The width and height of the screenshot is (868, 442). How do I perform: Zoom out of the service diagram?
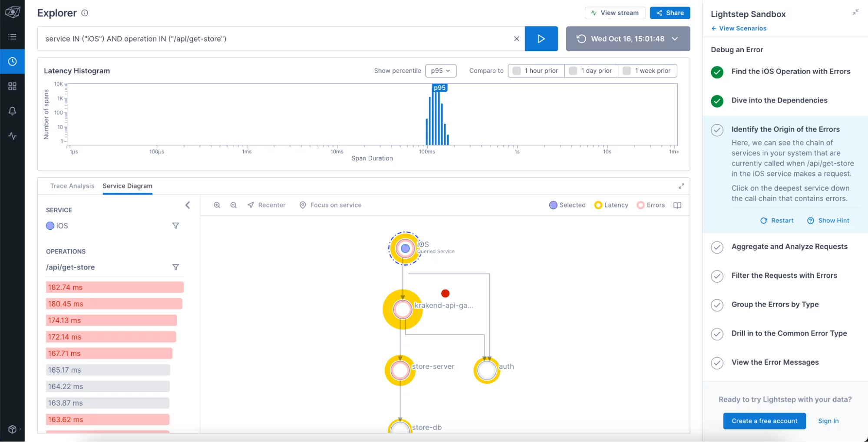point(233,205)
